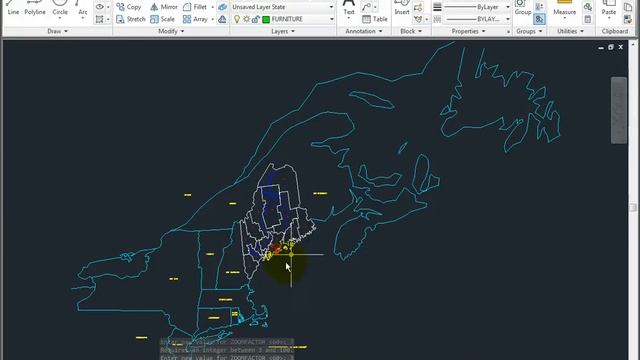Click the vertical navigation bar slider
The height and width of the screenshot is (360, 640).
tap(619, 110)
